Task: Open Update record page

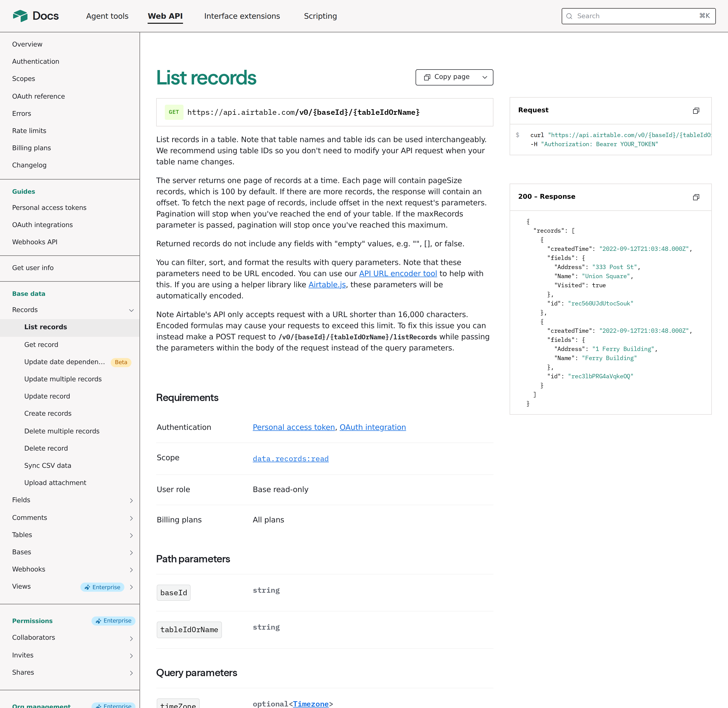Action: coord(47,396)
